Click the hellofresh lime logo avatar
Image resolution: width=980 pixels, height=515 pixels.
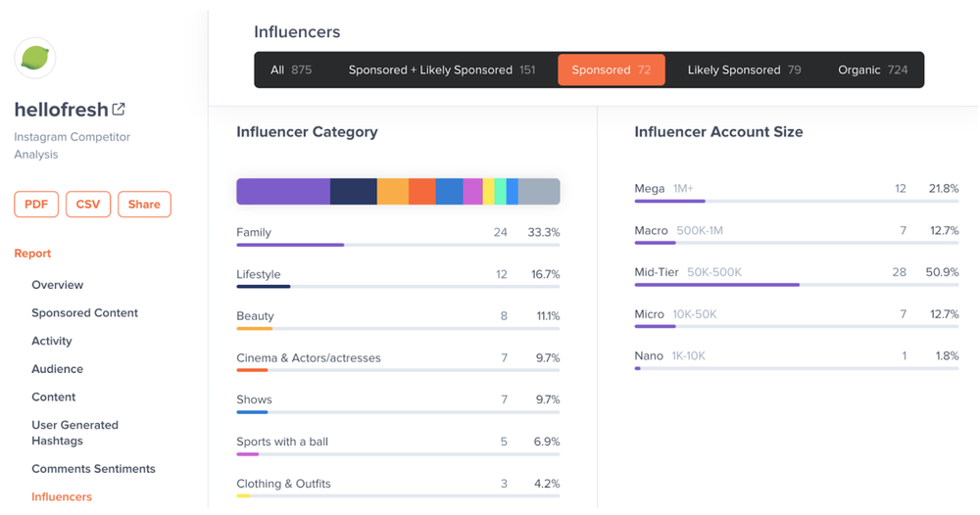(x=35, y=58)
